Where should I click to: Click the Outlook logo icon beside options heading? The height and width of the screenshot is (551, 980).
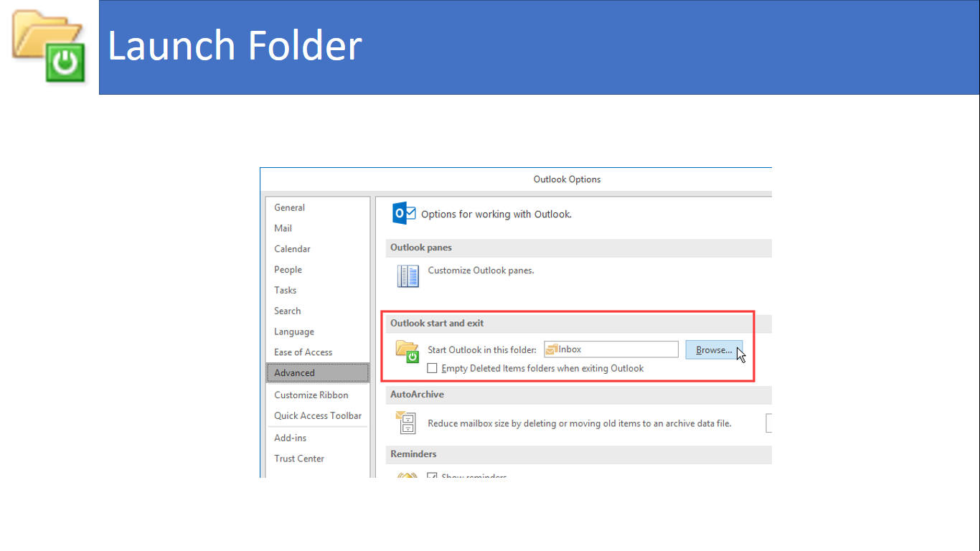[404, 214]
